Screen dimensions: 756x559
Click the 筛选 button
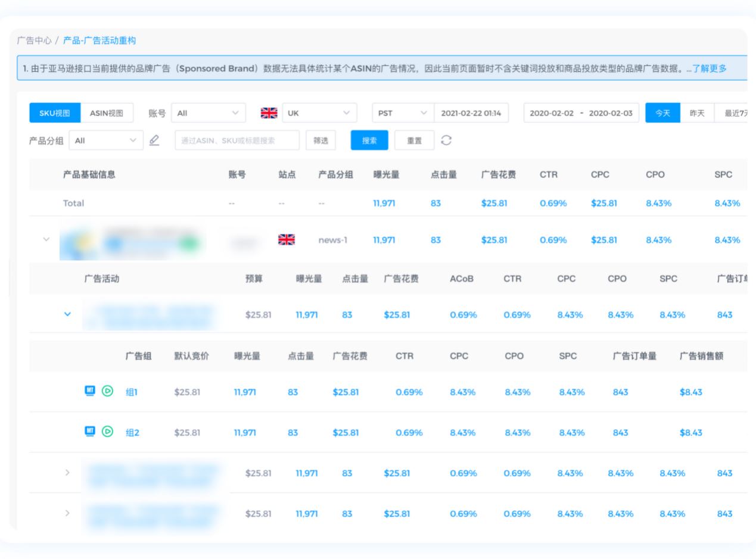point(321,140)
